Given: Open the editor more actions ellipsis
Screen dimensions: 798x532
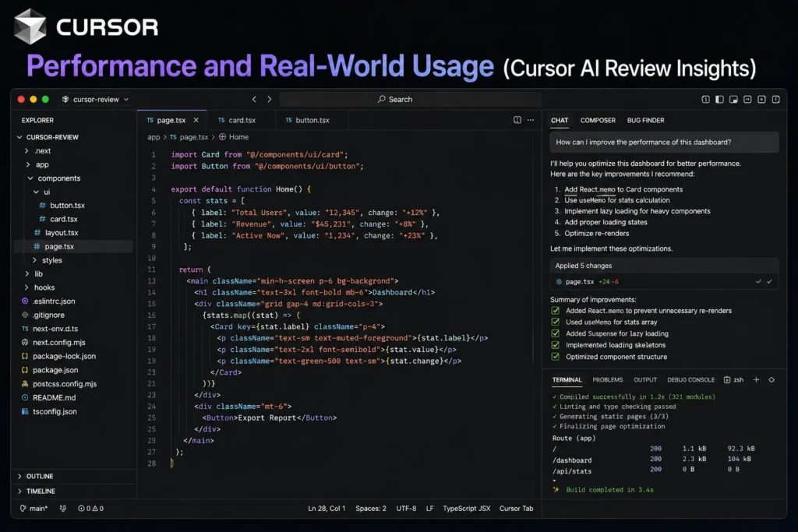Looking at the screenshot, I should 531,120.
